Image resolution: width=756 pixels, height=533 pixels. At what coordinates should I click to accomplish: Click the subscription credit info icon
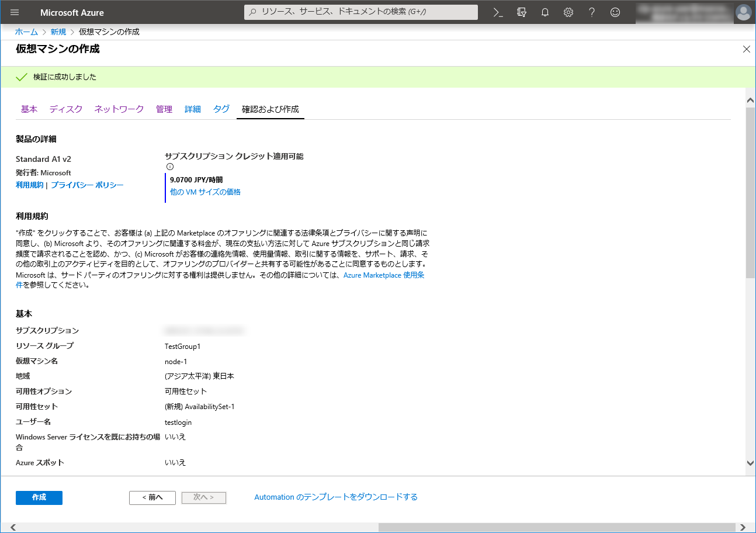pos(170,167)
